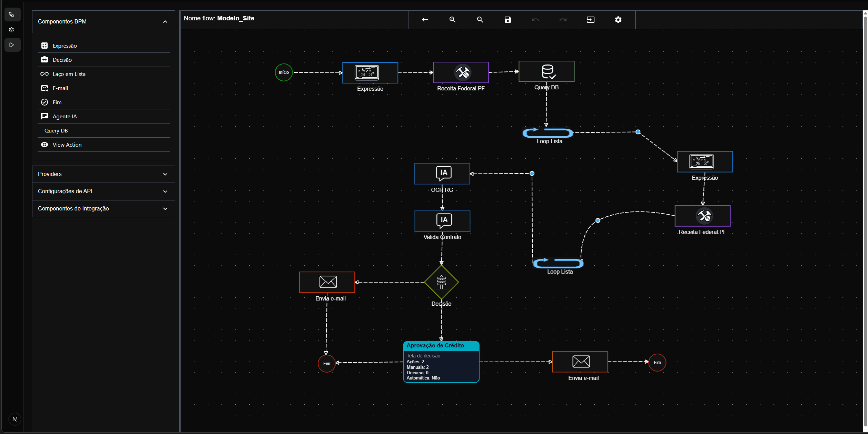The height and width of the screenshot is (434, 868).
Task: Click the back arrow in the toolbar
Action: [425, 20]
